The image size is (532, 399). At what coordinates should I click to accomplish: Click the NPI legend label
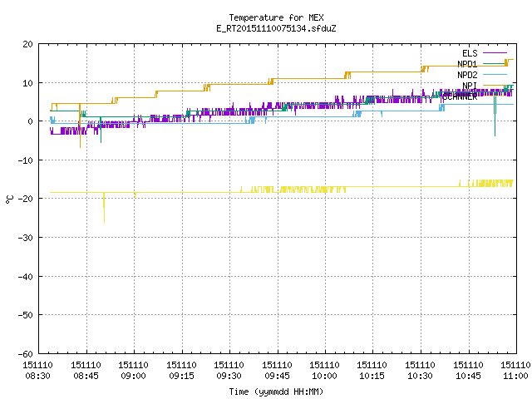[x=470, y=85]
